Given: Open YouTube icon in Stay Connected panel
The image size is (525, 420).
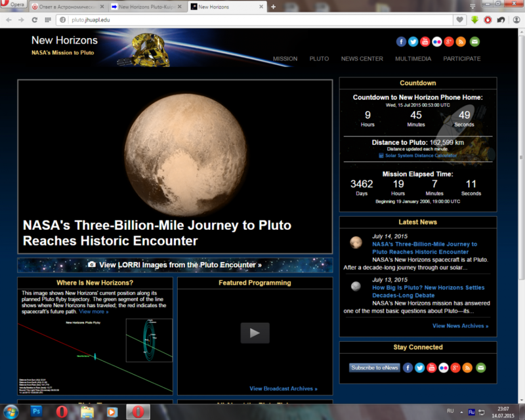Looking at the screenshot, I should (x=432, y=367).
